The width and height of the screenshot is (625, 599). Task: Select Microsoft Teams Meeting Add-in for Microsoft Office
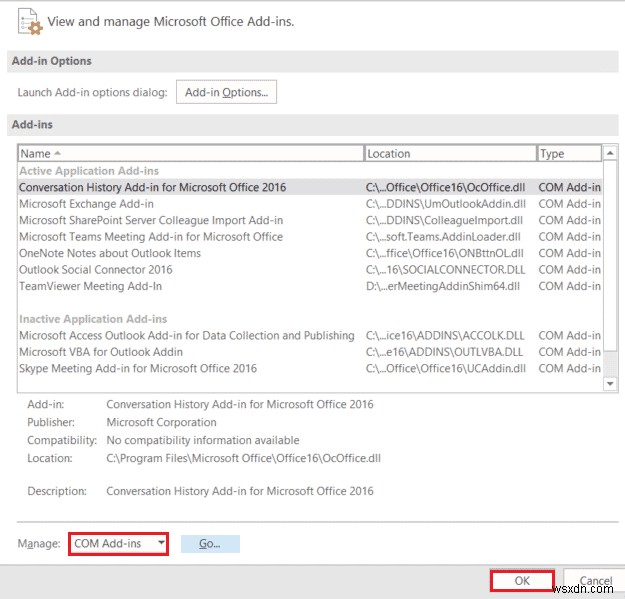coord(310,237)
